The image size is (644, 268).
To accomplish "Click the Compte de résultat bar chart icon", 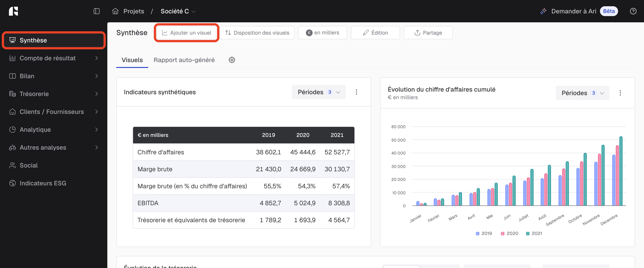I will (x=13, y=58).
